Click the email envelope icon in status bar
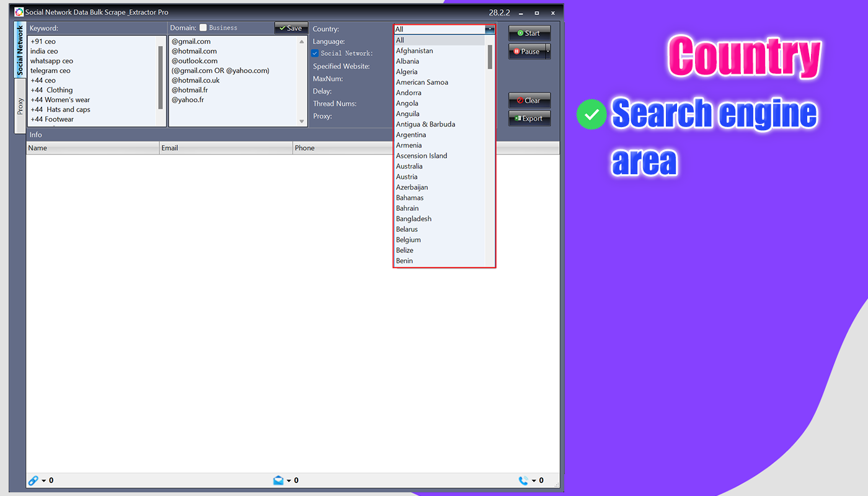Viewport: 868px width, 496px height. pyautogui.click(x=278, y=480)
